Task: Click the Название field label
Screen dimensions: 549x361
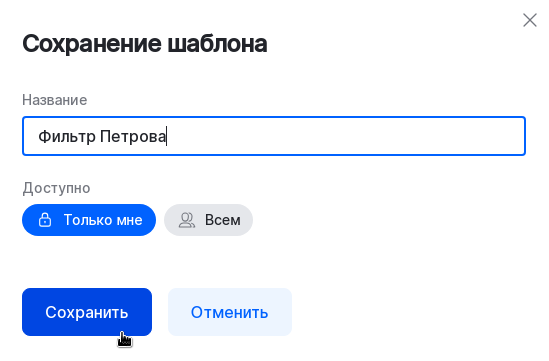Action: coord(55,100)
